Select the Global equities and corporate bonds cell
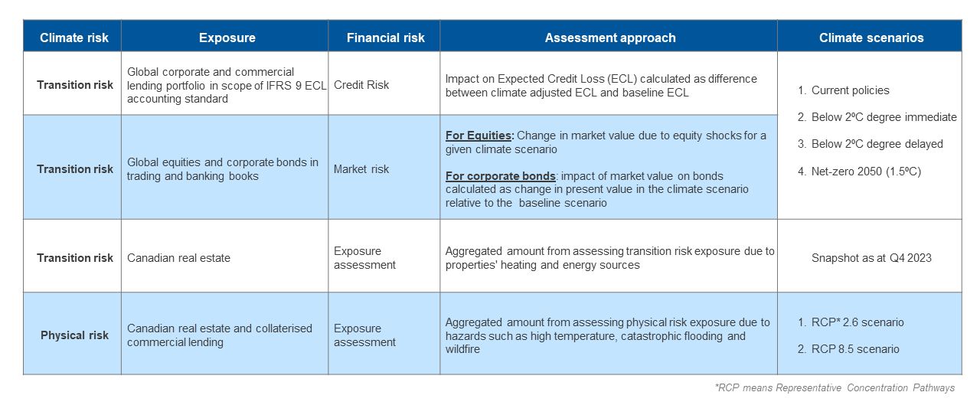 (x=223, y=169)
